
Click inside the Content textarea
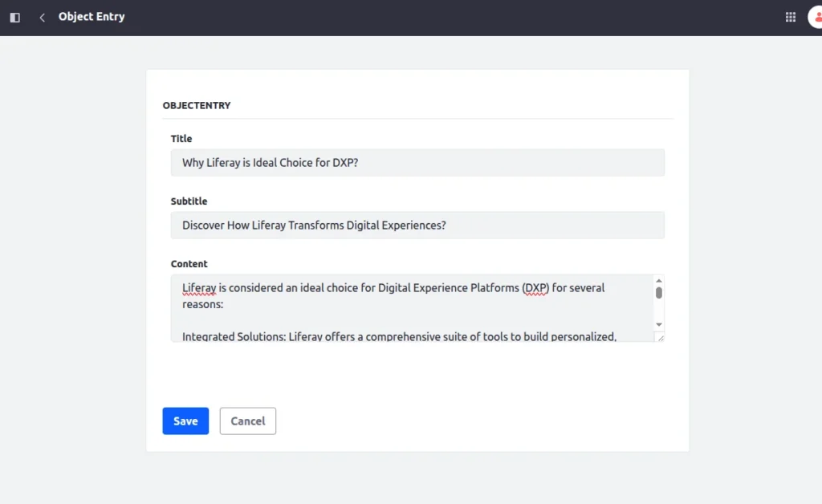click(x=409, y=313)
